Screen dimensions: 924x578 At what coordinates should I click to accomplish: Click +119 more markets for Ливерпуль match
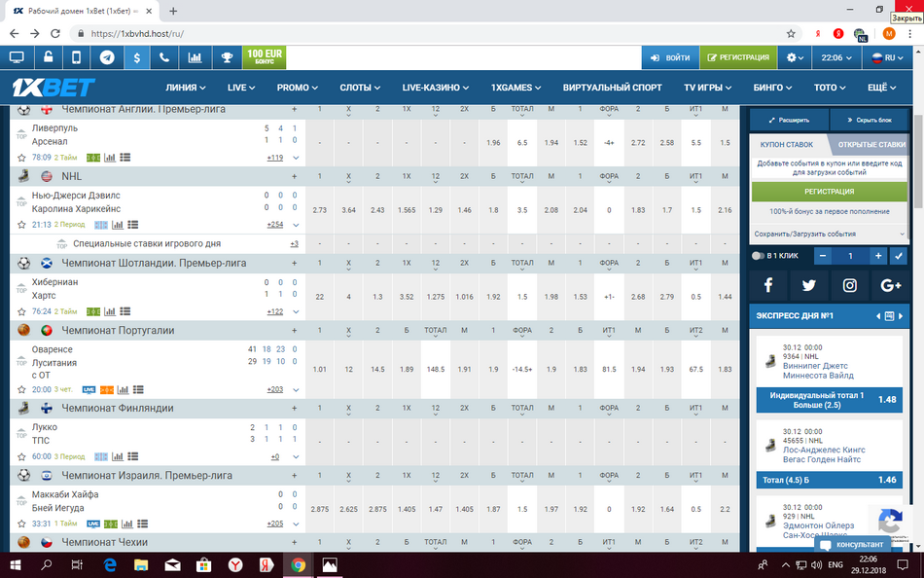(x=274, y=158)
